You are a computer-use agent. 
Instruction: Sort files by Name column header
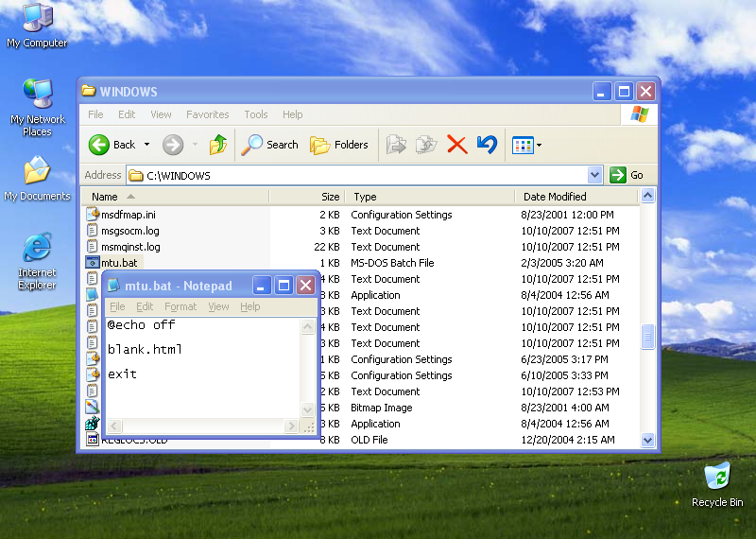175,197
